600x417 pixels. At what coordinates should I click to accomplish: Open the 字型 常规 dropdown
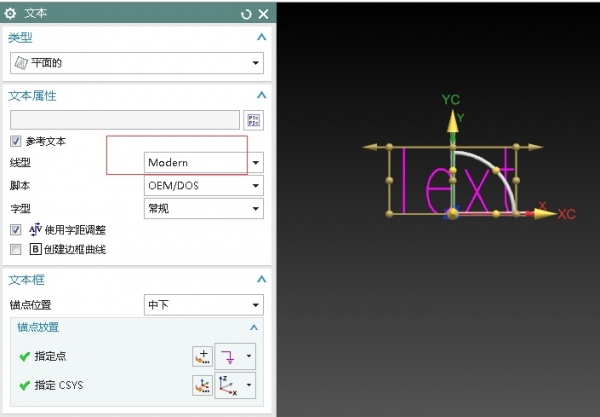click(x=204, y=208)
